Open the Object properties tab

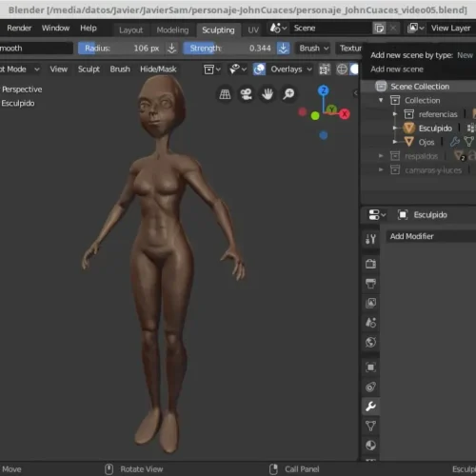point(370,367)
